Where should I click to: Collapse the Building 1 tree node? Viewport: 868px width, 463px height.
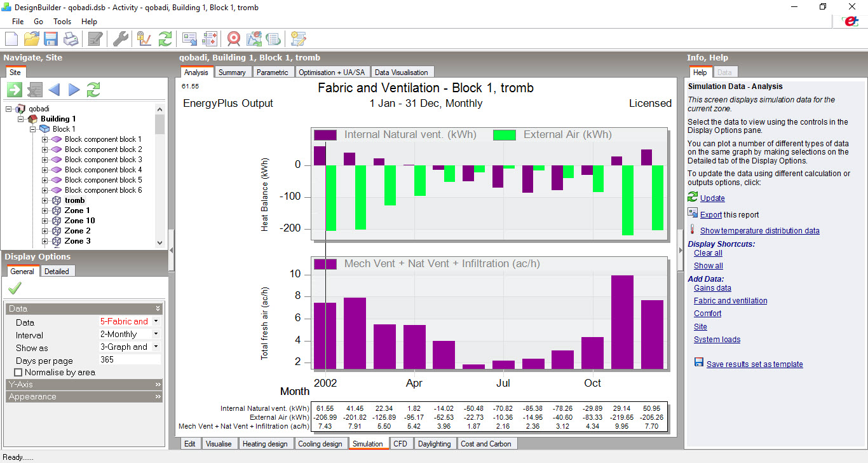(21, 119)
